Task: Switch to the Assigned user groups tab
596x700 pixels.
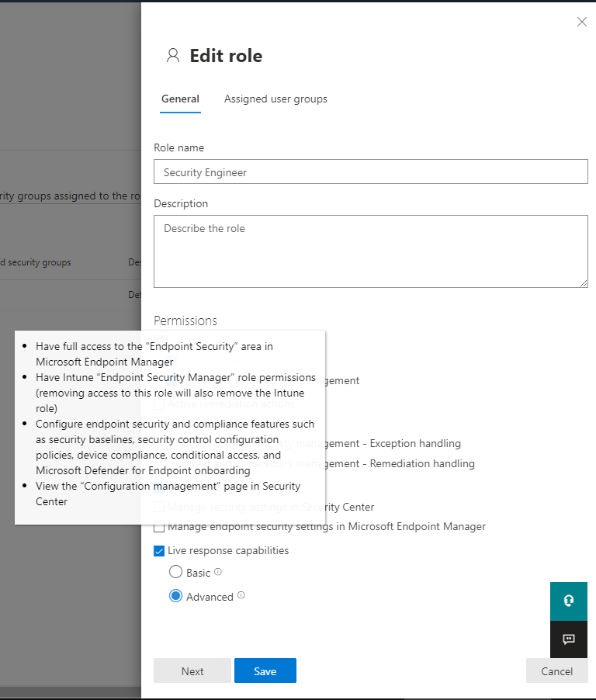Action: click(x=275, y=99)
